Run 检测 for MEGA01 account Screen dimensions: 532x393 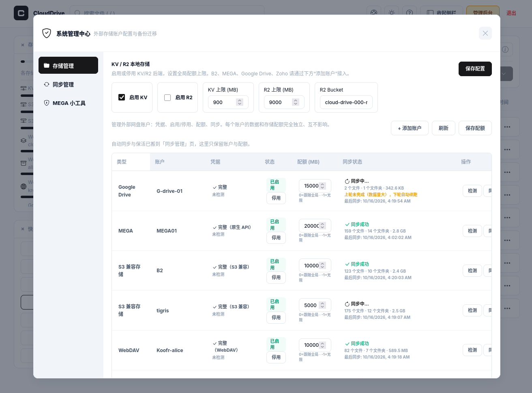(472, 231)
